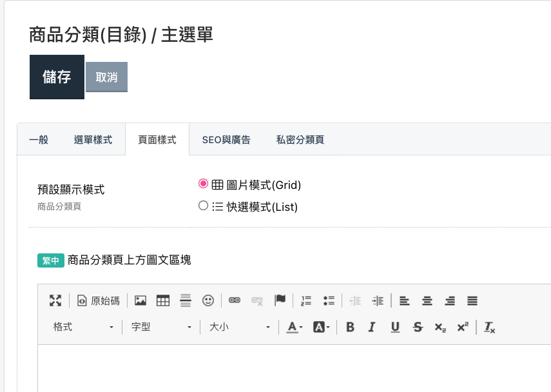Image resolution: width=551 pixels, height=392 pixels.
Task: Click the 取消 cancel button
Action: click(106, 77)
